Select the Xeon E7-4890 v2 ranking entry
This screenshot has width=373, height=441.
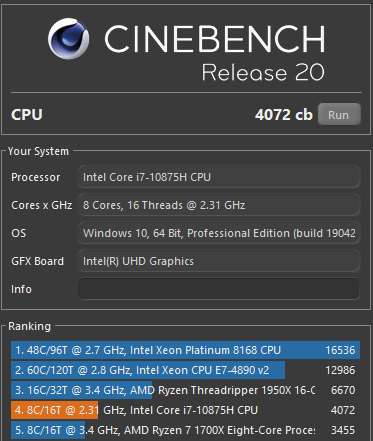point(185,370)
